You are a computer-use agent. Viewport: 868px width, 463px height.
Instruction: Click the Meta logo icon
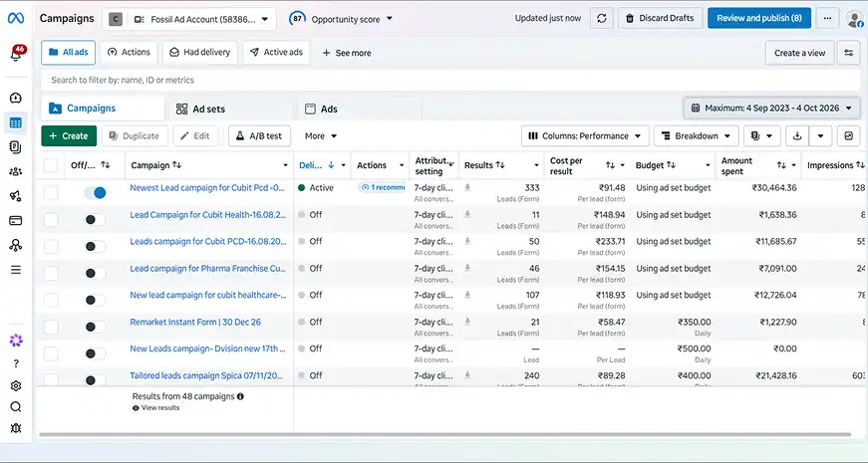(16, 18)
